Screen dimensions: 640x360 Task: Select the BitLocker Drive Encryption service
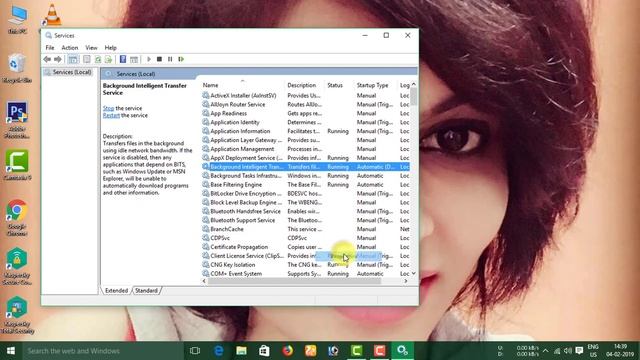pyautogui.click(x=305, y=193)
